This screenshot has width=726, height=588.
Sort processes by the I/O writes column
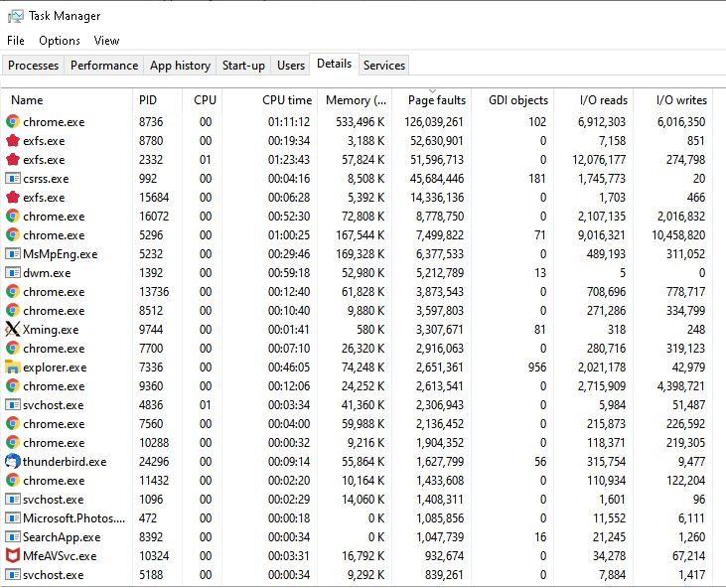681,100
